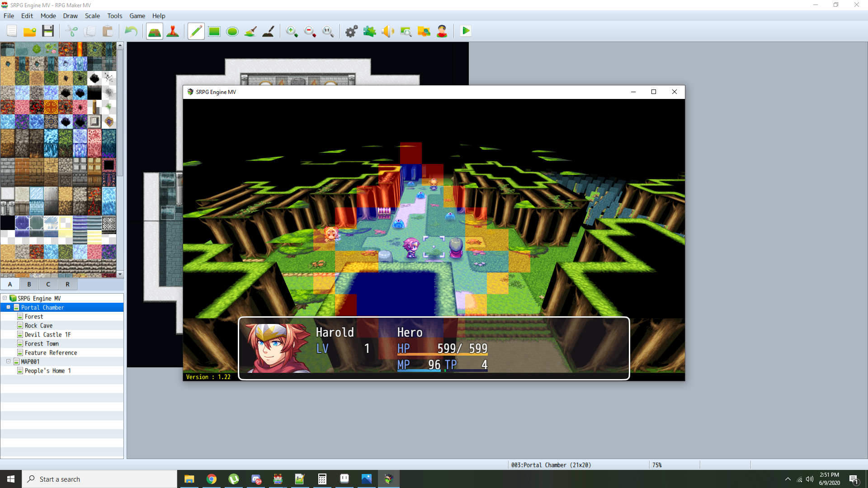Image resolution: width=868 pixels, height=488 pixels.
Task: Click the New Project toolbar icon
Action: point(12,31)
